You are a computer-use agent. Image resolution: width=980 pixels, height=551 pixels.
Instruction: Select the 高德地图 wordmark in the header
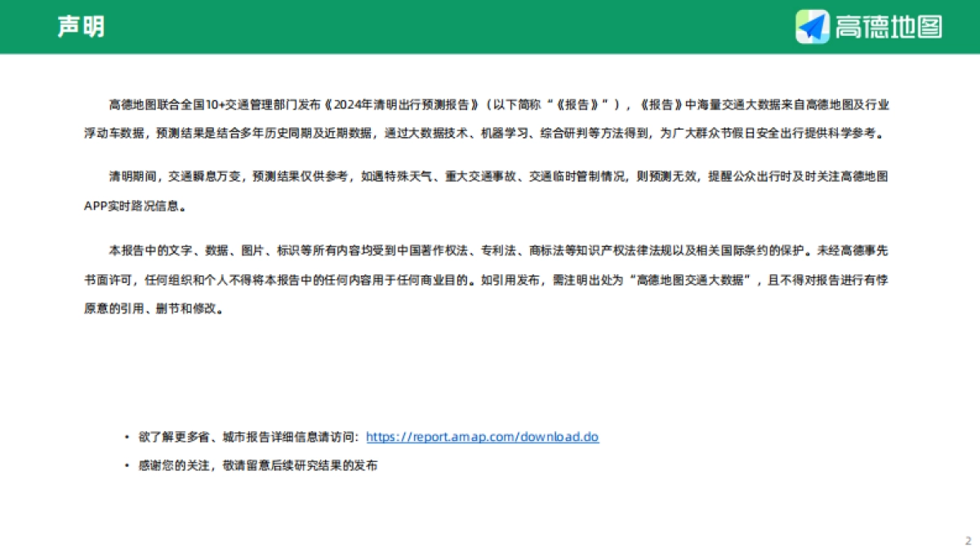click(888, 26)
